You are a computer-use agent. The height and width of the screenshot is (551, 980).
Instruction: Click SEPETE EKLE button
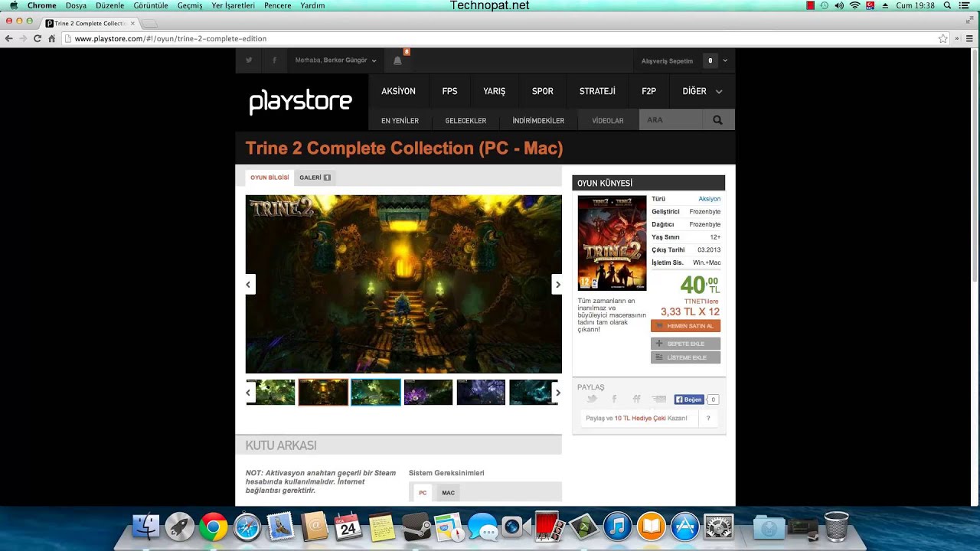685,344
